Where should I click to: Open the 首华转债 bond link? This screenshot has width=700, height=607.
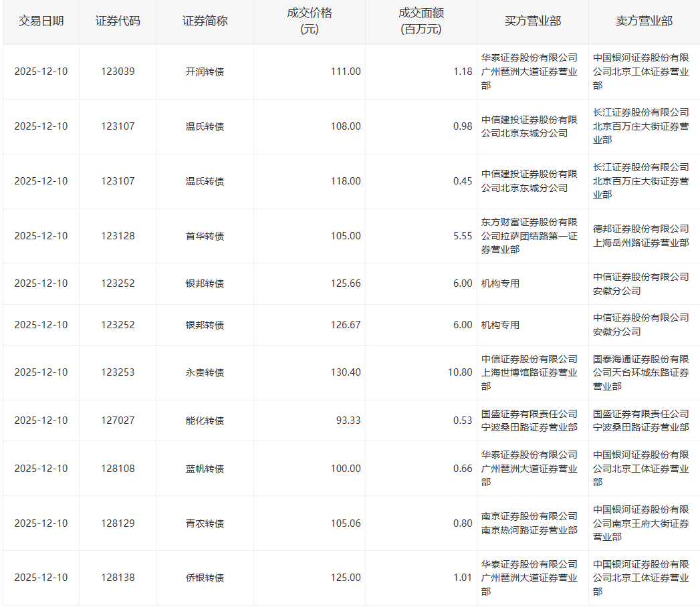click(205, 236)
